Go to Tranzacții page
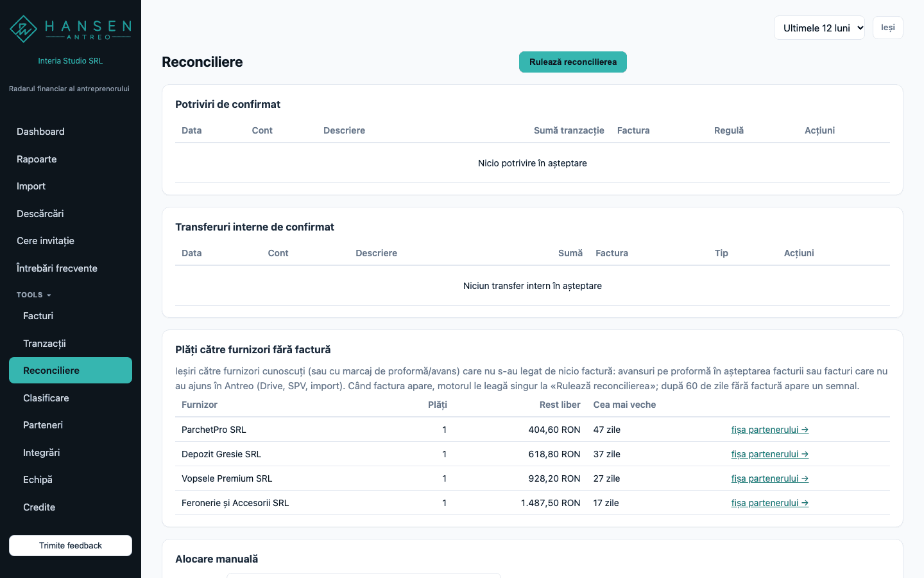The width and height of the screenshot is (924, 578). pos(71,344)
